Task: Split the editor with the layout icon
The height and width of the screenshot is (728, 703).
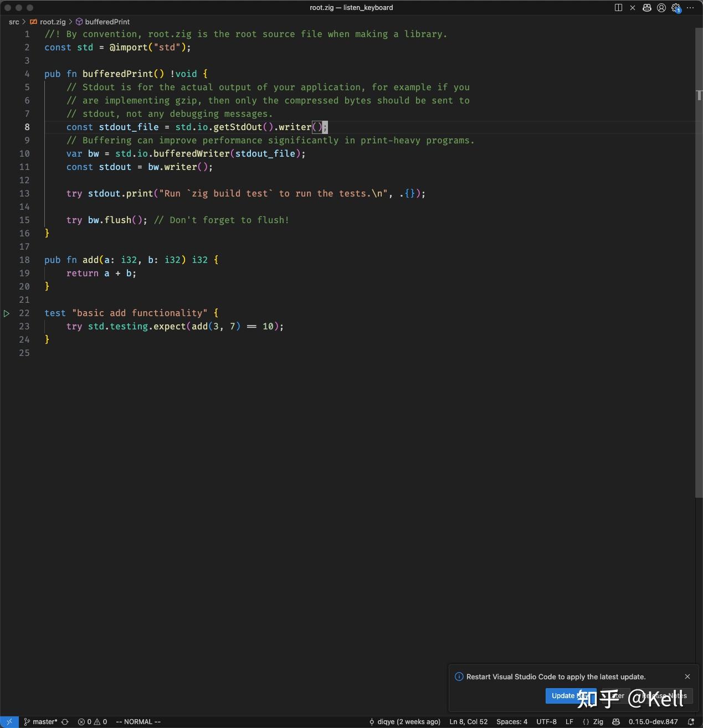Action: pos(618,8)
